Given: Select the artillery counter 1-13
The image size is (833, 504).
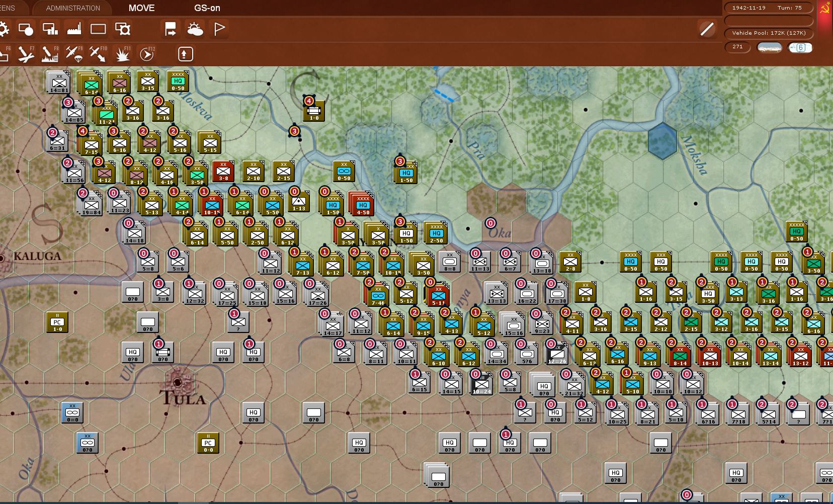Looking at the screenshot, I should pyautogui.click(x=299, y=201).
